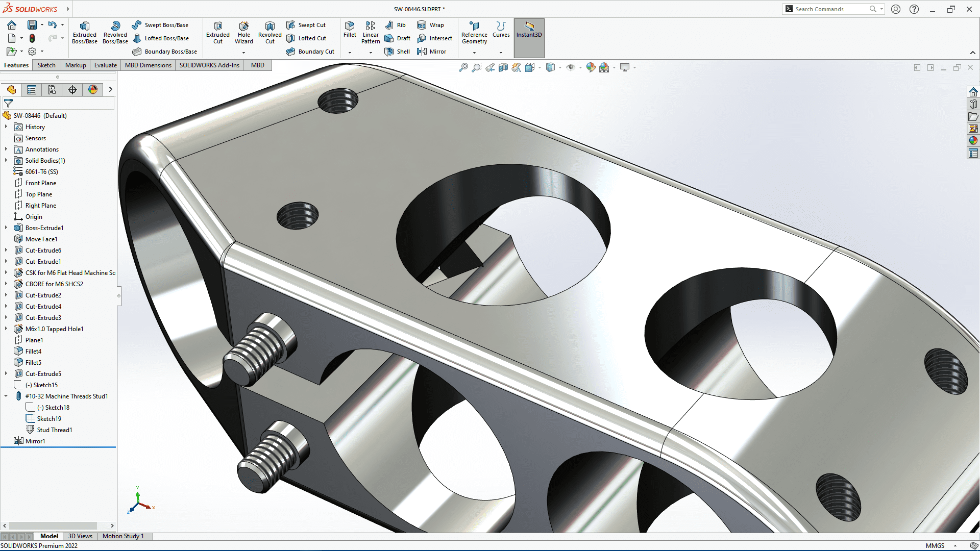The height and width of the screenshot is (551, 980).
Task: Expand the Solid Bodies(1) tree item
Action: (x=6, y=160)
